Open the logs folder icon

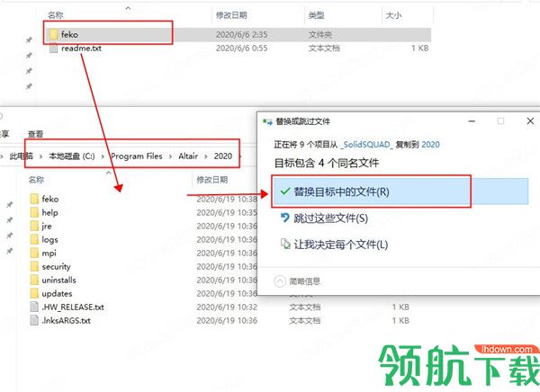point(34,239)
